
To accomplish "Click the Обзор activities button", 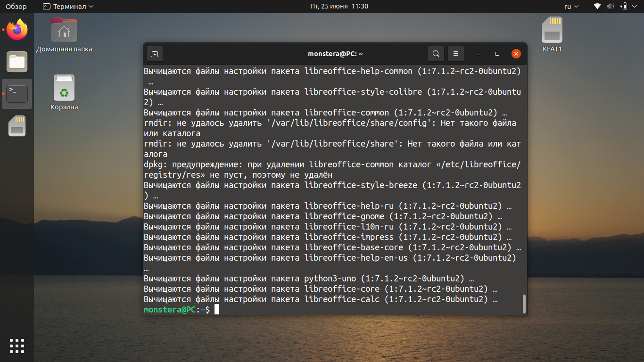I will (x=16, y=7).
